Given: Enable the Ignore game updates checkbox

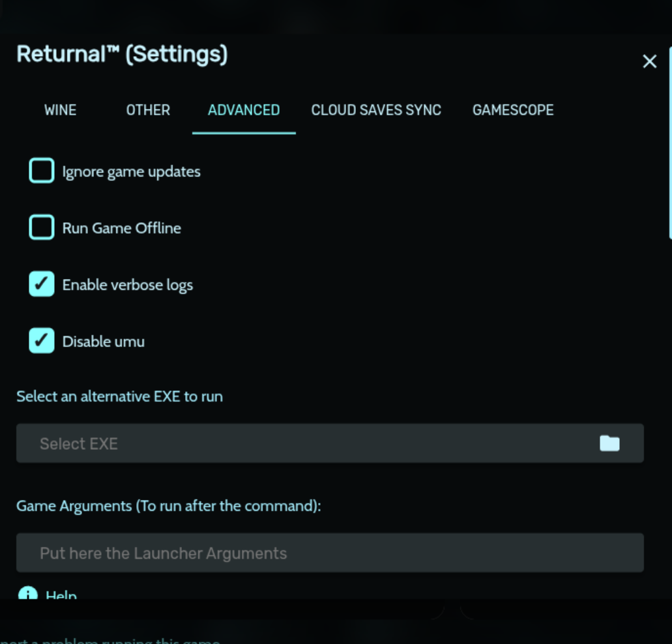Looking at the screenshot, I should pos(42,171).
